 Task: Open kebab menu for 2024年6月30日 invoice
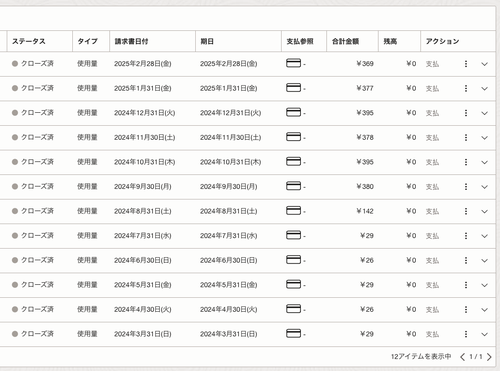pyautogui.click(x=466, y=260)
